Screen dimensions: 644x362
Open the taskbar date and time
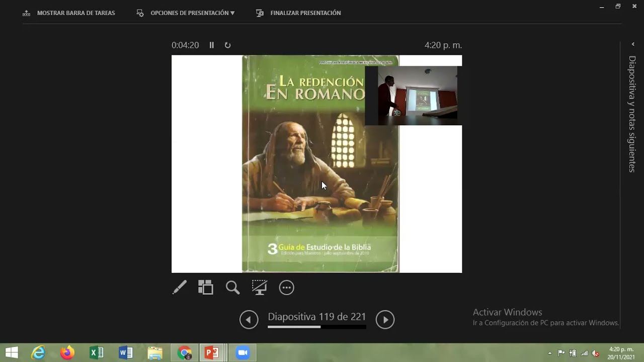pyautogui.click(x=621, y=353)
